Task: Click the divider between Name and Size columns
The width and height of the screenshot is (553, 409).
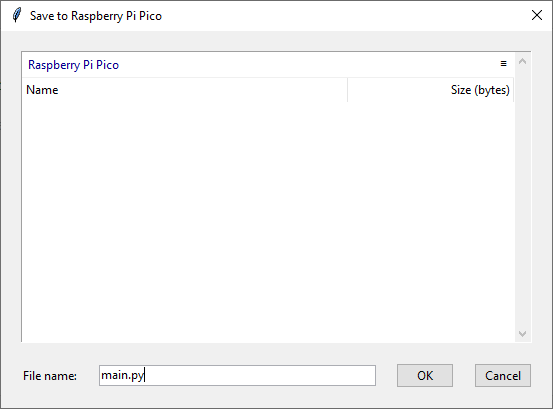Action: click(x=347, y=90)
